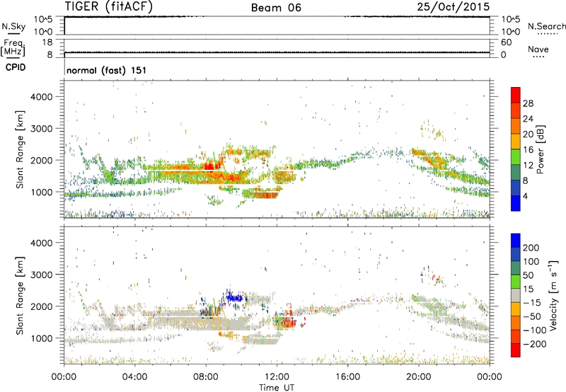Click the 4000 tick in the power panel
This screenshot has height=392, width=566.
[x=42, y=97]
